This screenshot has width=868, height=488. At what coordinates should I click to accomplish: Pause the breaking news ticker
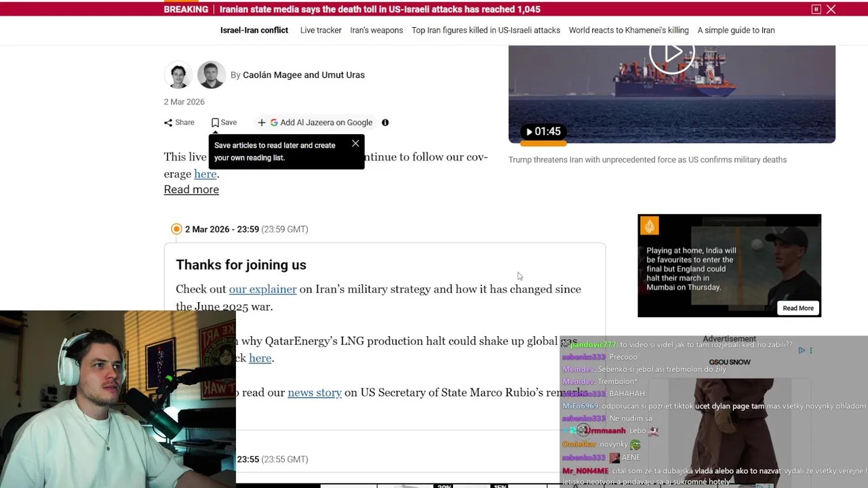(816, 9)
